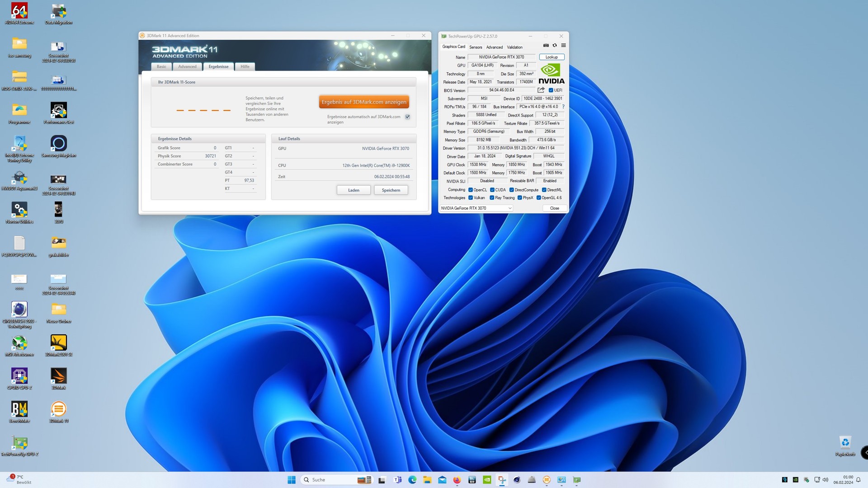Click the Laden button
The height and width of the screenshot is (488, 868).
[x=354, y=190]
